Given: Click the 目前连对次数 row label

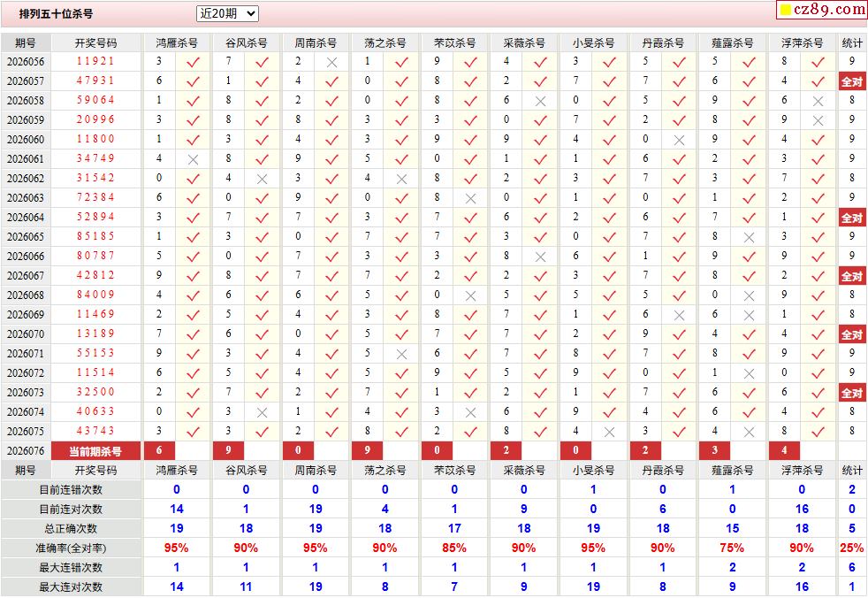Looking at the screenshot, I should coord(71,510).
